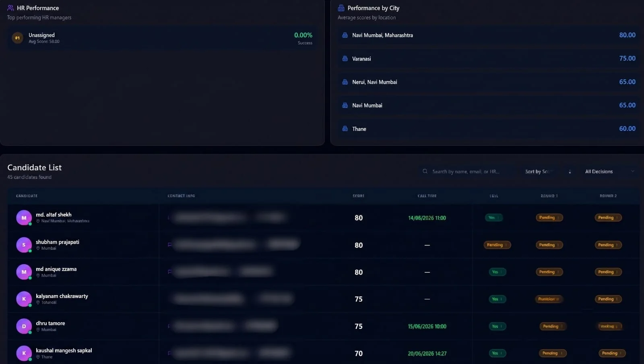Click md anique zzama's avatar
Image resolution: width=644 pixels, height=364 pixels.
pos(24,272)
